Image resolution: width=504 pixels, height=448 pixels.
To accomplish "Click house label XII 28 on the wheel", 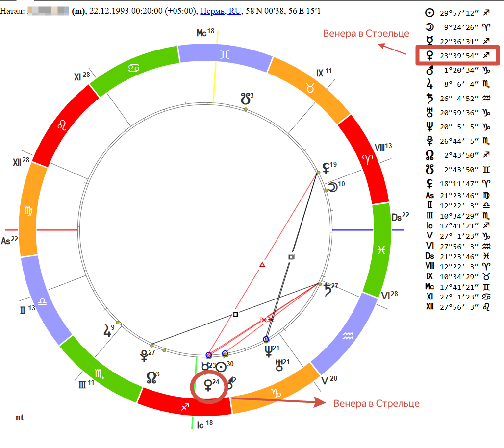I will (21, 161).
